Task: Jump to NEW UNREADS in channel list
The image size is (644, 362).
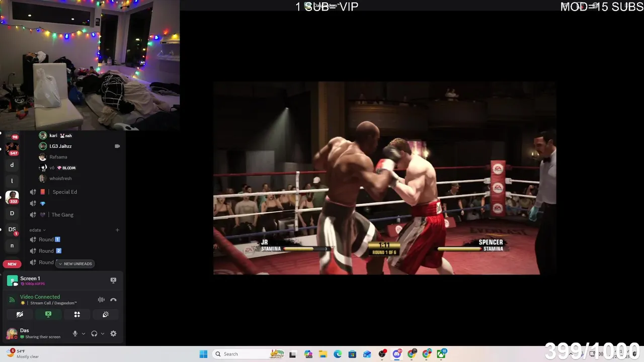Action: 75,263
